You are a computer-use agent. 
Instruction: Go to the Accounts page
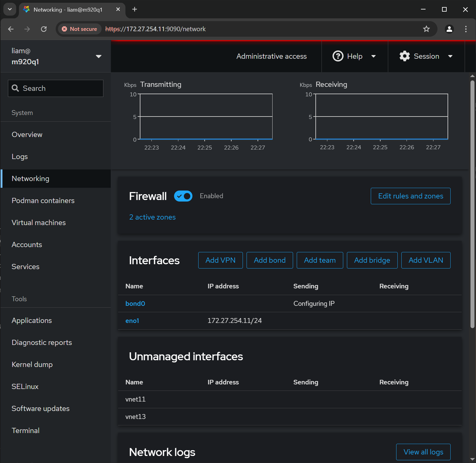click(56, 245)
